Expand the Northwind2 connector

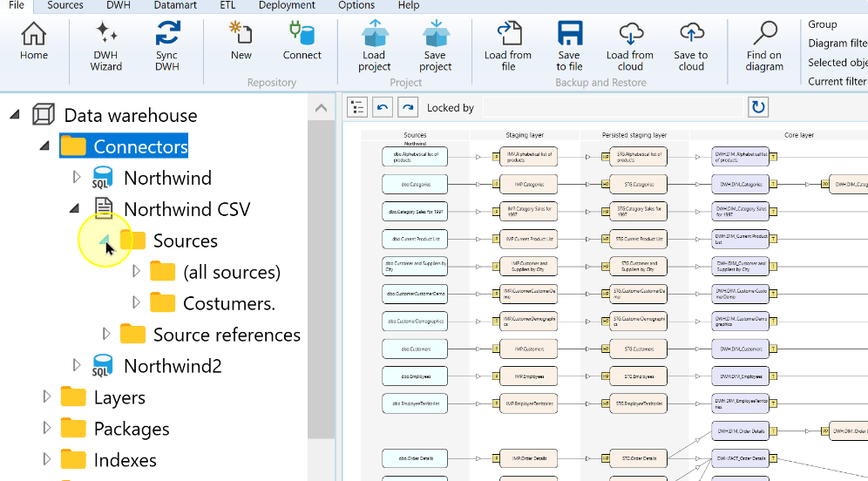(77, 365)
